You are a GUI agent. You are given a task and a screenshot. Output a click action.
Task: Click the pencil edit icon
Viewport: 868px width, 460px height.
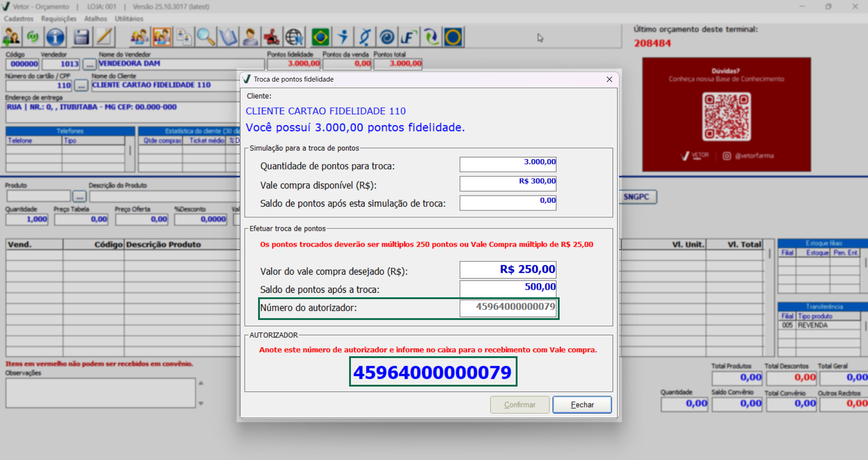[x=105, y=37]
